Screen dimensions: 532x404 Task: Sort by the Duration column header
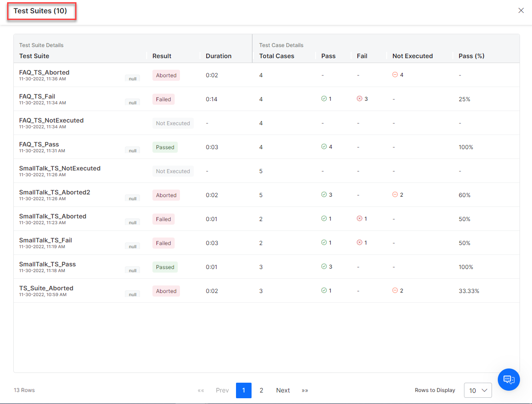218,56
